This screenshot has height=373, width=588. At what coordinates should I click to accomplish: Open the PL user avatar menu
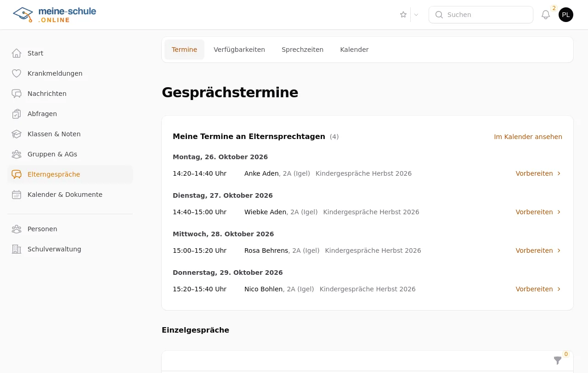point(566,15)
